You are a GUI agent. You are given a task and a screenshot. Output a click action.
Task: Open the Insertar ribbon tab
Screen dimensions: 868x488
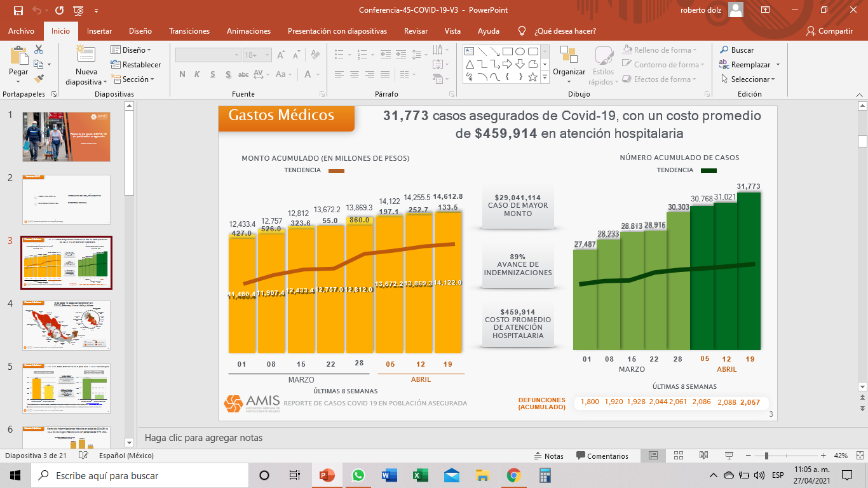point(99,31)
